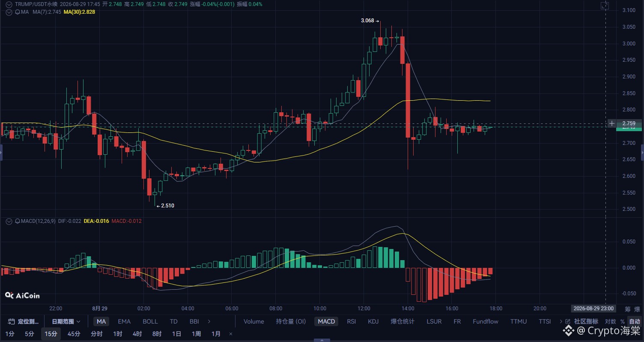Click the 社区指标 edit pencil icon
Screen dimensions: 644x342
(568, 321)
